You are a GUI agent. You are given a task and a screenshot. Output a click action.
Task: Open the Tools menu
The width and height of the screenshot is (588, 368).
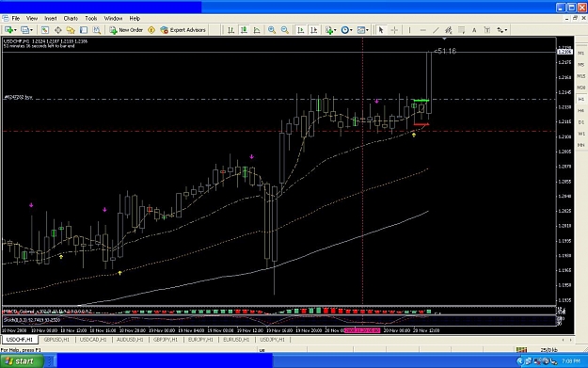point(90,19)
